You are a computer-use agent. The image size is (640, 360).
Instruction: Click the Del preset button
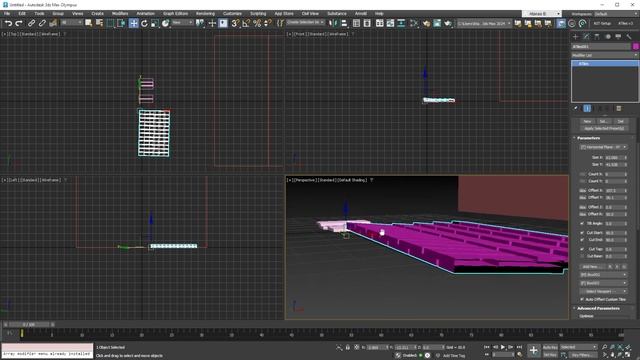coord(620,122)
